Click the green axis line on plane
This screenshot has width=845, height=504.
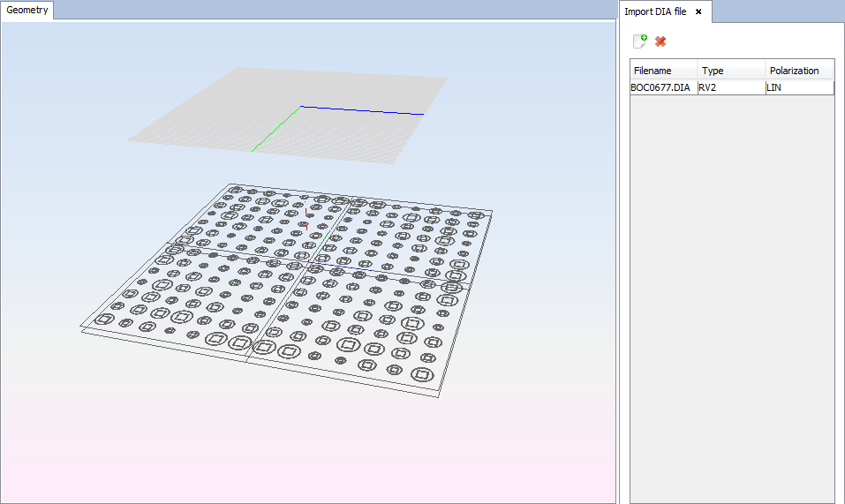point(275,129)
